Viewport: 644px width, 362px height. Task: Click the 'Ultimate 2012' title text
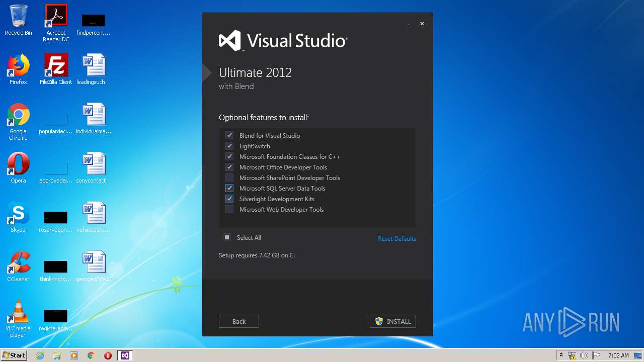click(255, 72)
